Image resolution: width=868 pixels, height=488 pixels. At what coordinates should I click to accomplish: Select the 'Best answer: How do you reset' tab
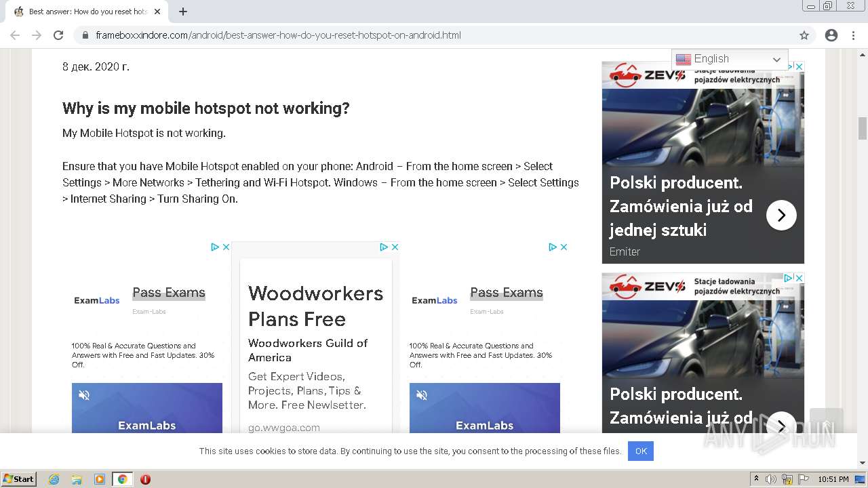point(87,12)
